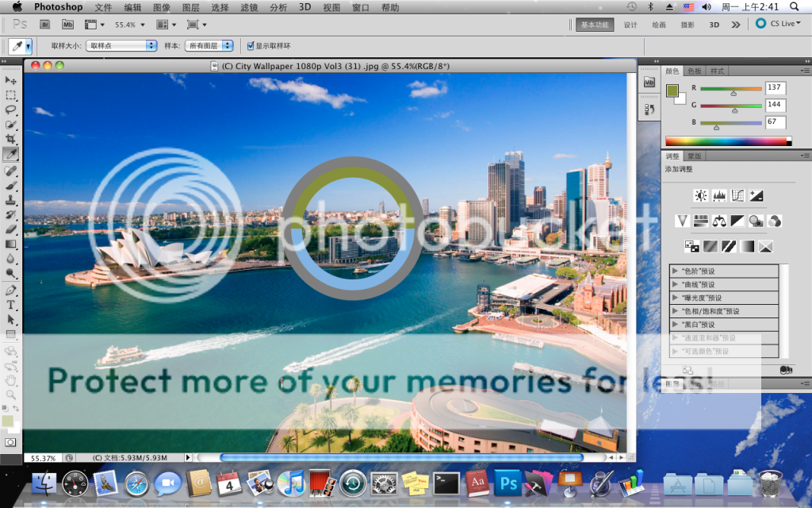Open Mini Bridge from the application bar
Screen dimensions: 812x508
(x=67, y=25)
